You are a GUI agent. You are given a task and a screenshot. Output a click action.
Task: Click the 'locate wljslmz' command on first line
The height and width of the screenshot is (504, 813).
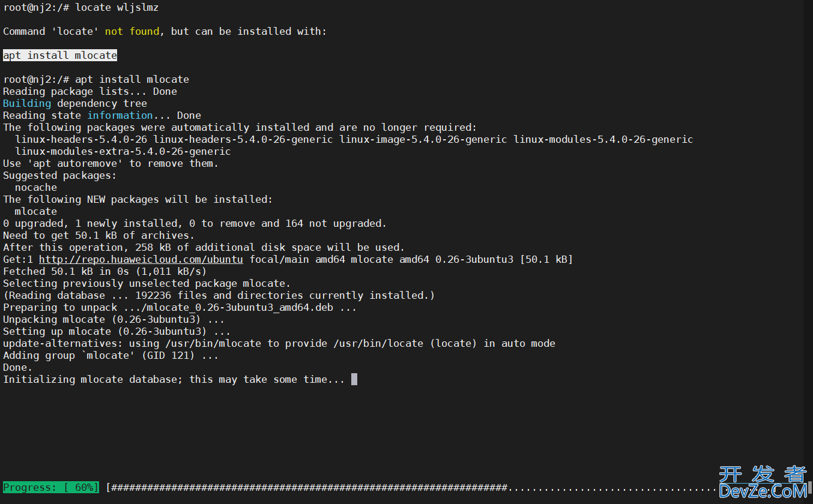(x=117, y=7)
